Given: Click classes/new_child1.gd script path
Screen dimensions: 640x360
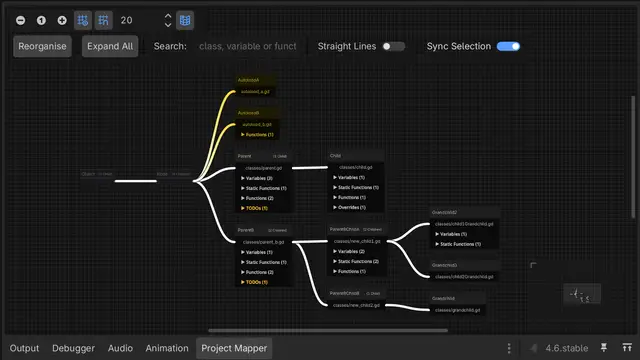Looking at the screenshot, I should coord(357,241).
